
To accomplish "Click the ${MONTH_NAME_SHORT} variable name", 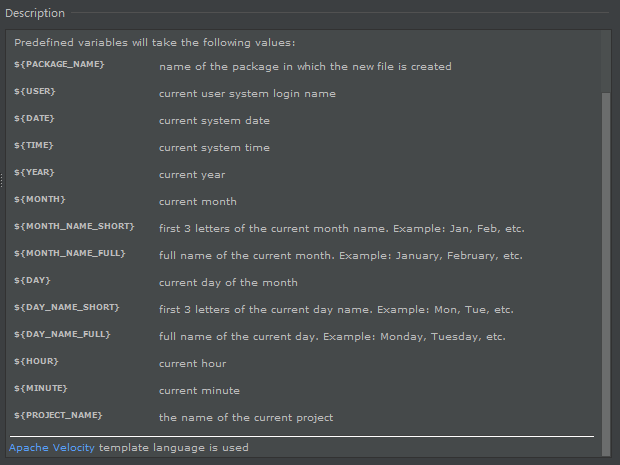I will [x=74, y=227].
